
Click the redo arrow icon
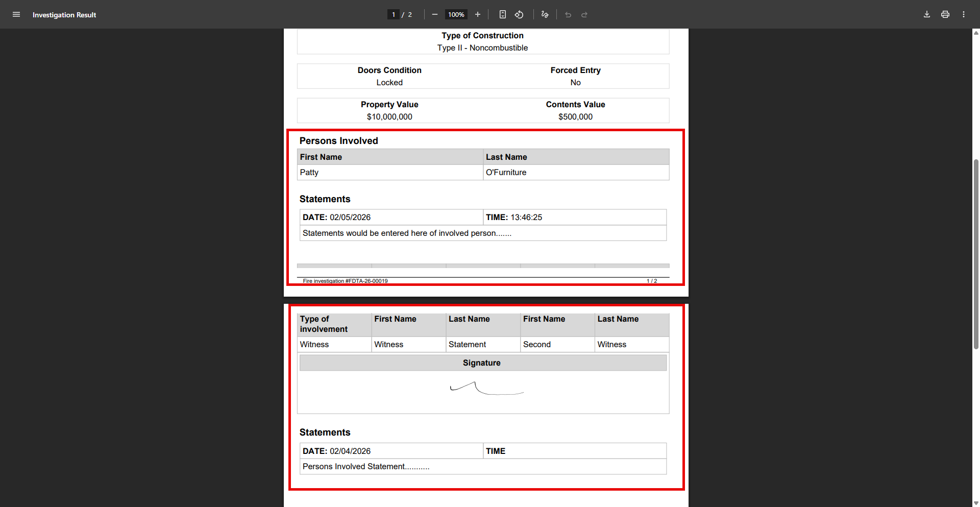click(584, 14)
